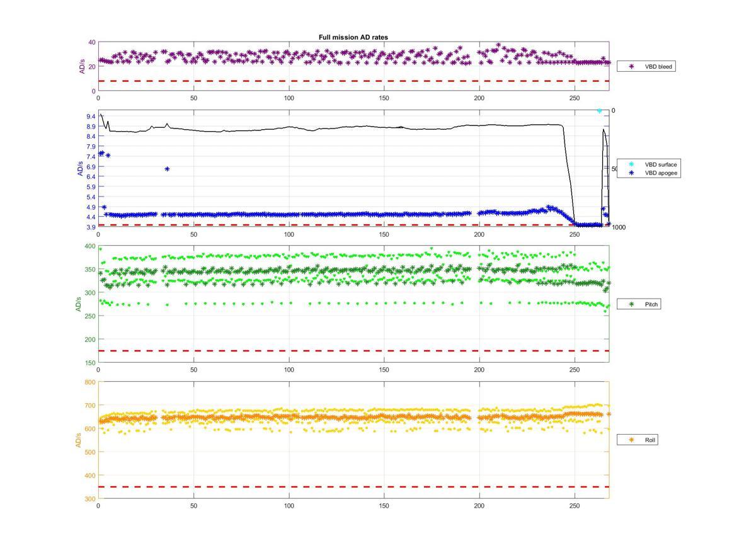
Task: Click y-axis tick 800 on Roll plot
Action: pos(89,382)
